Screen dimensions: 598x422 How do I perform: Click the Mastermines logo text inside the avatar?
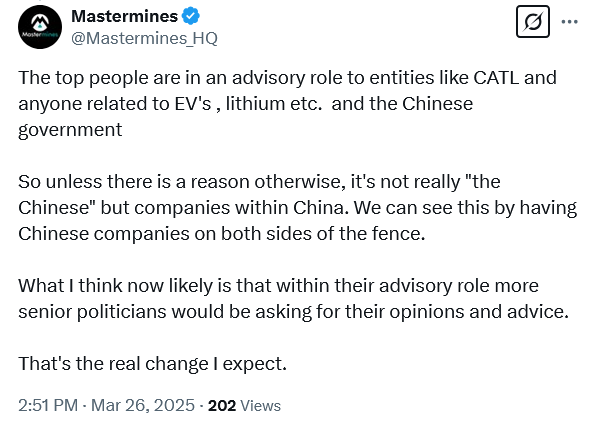point(40,35)
